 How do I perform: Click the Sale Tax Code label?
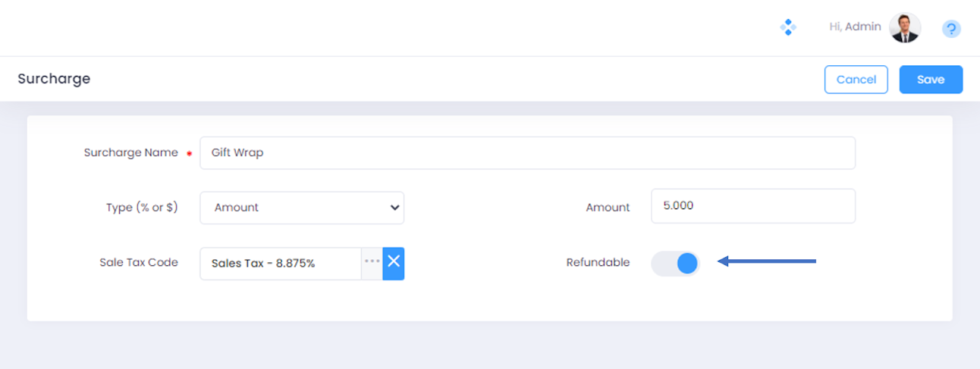tap(139, 262)
